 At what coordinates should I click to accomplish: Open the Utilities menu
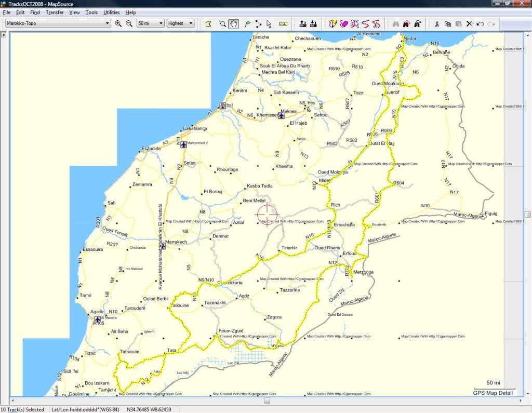tap(111, 12)
